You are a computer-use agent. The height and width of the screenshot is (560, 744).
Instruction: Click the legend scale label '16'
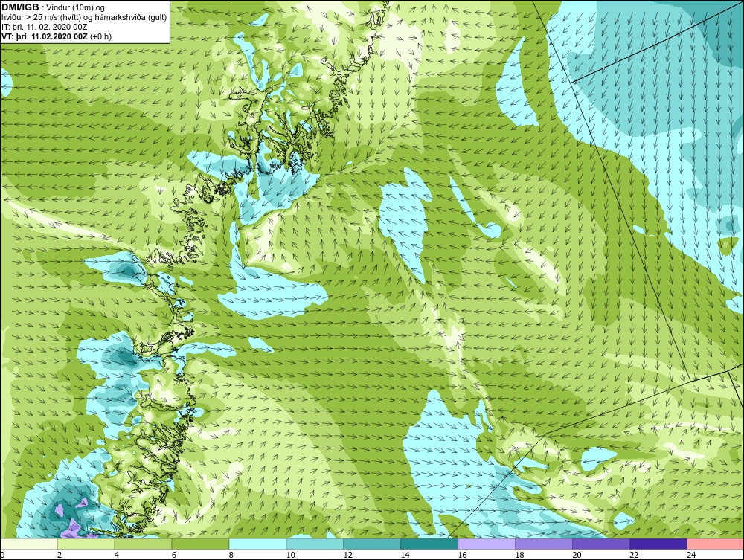click(462, 555)
